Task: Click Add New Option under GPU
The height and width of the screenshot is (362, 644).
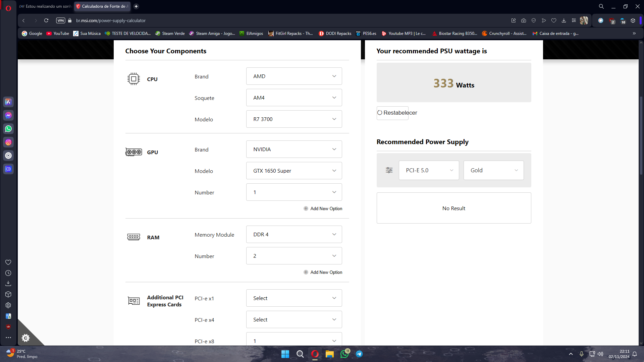Action: click(323, 208)
